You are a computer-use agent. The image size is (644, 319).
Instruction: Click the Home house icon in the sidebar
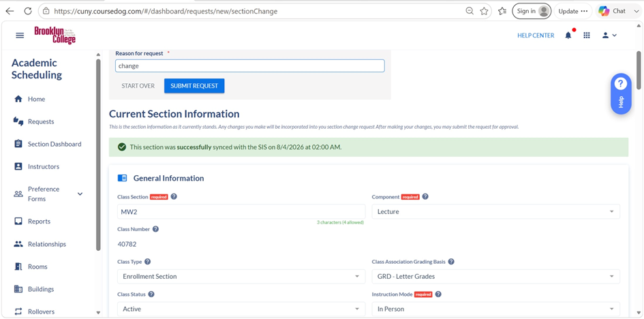pos(18,99)
